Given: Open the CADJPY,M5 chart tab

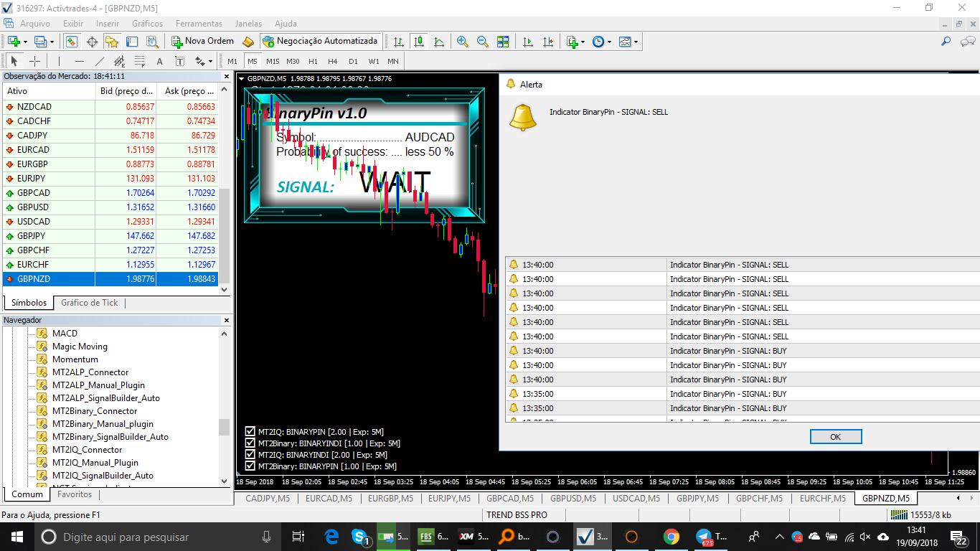Looking at the screenshot, I should [268, 498].
